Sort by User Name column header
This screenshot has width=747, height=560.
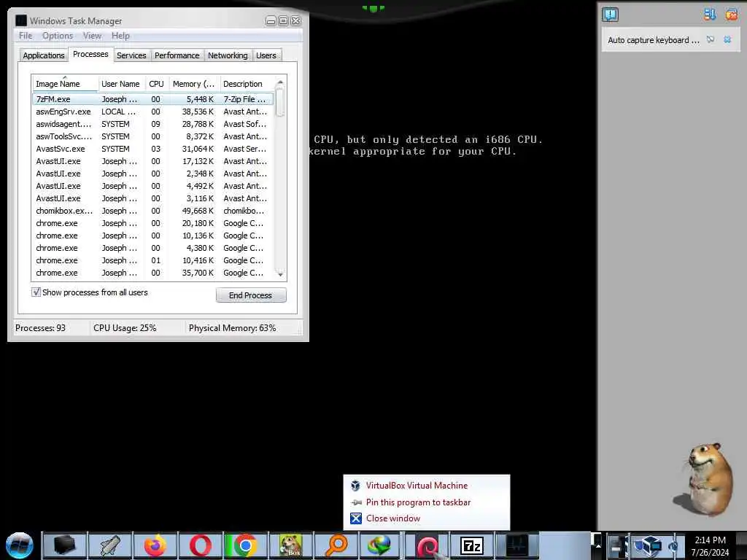click(x=121, y=84)
